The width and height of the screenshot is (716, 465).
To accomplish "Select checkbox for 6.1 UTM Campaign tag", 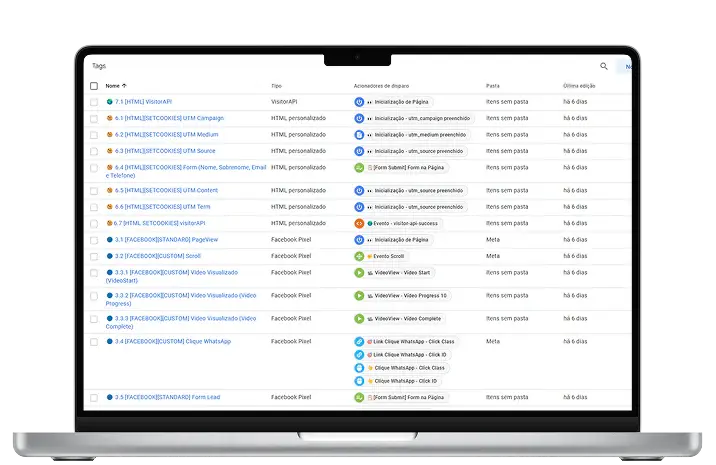I will pos(94,119).
